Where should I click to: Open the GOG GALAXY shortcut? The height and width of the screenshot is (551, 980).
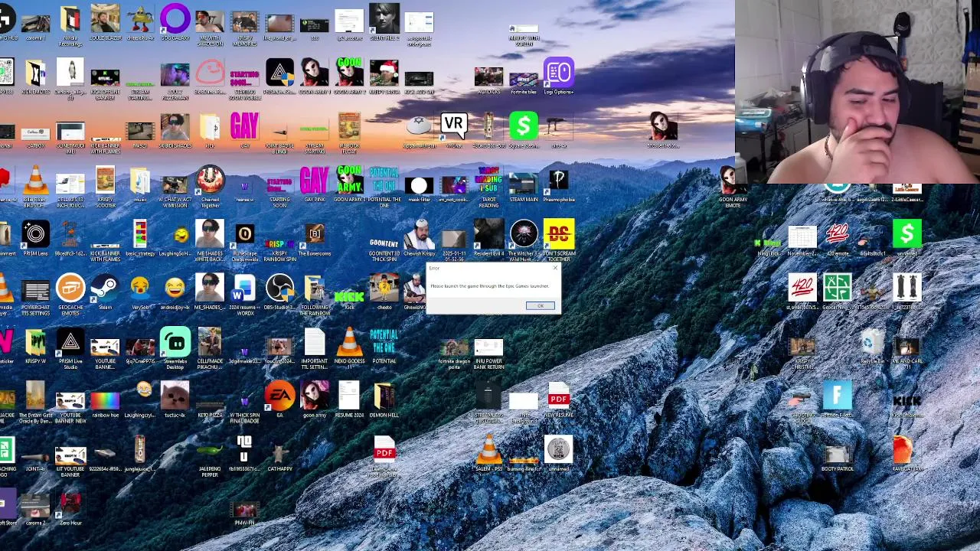(175, 23)
